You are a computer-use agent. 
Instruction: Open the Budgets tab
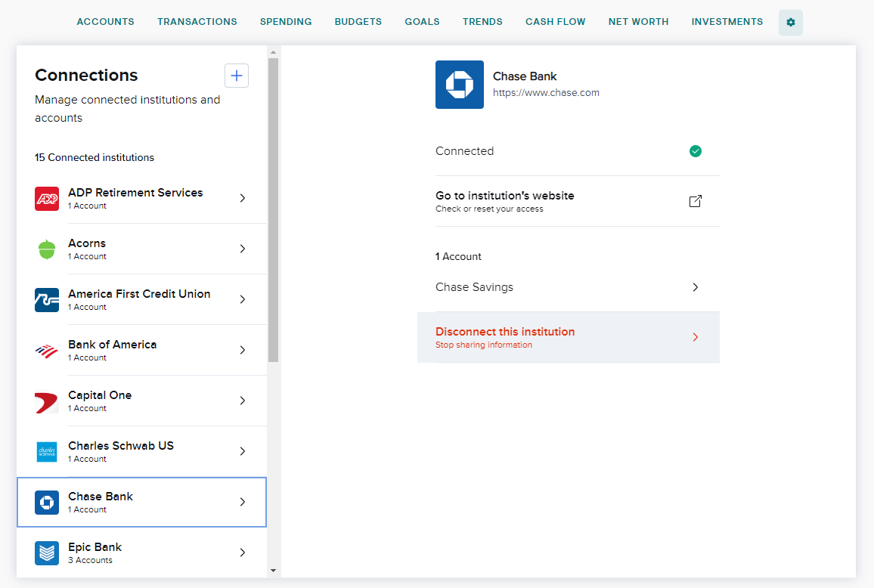(x=358, y=22)
